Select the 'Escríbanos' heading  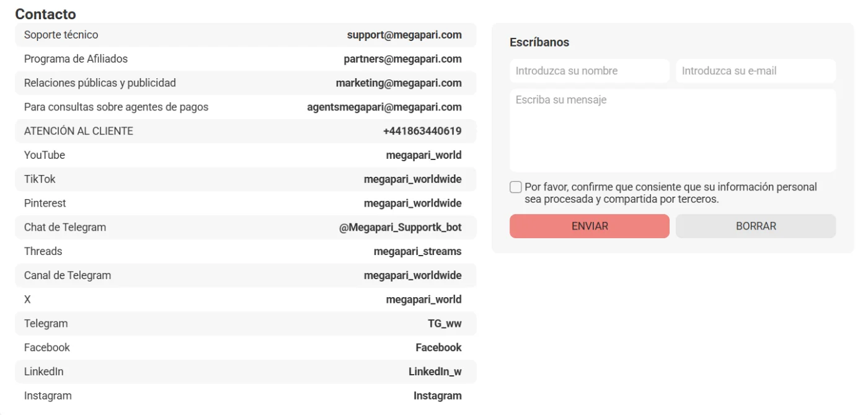click(539, 42)
